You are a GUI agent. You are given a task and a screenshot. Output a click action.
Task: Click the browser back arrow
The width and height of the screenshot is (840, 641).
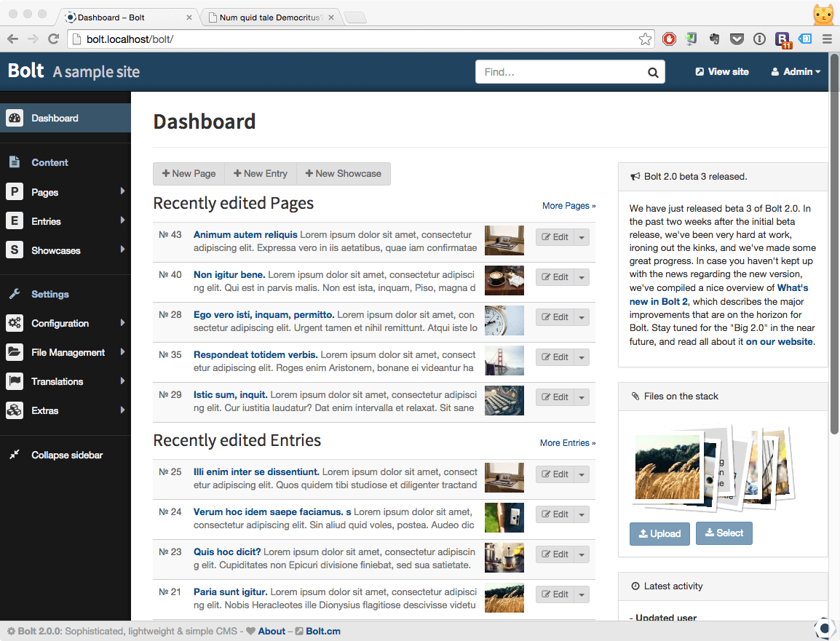13,39
